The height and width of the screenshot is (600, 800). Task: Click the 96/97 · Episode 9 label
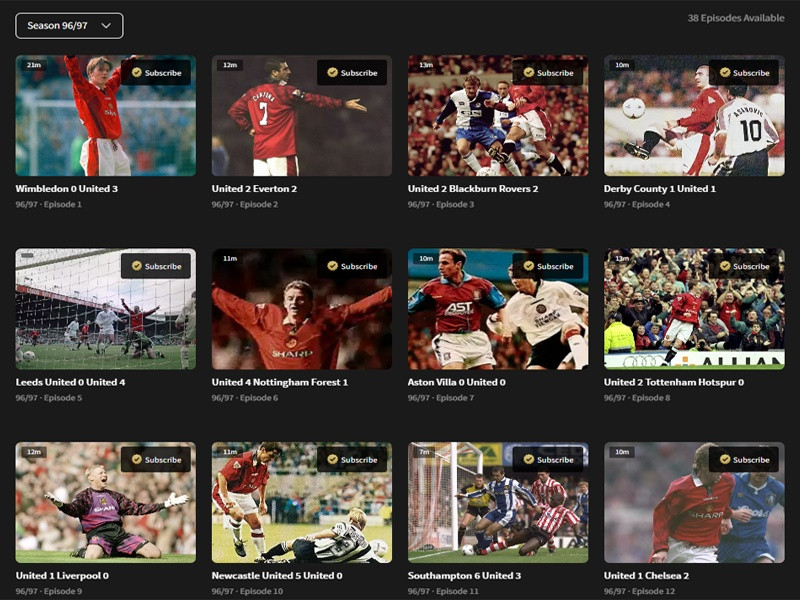[48, 591]
